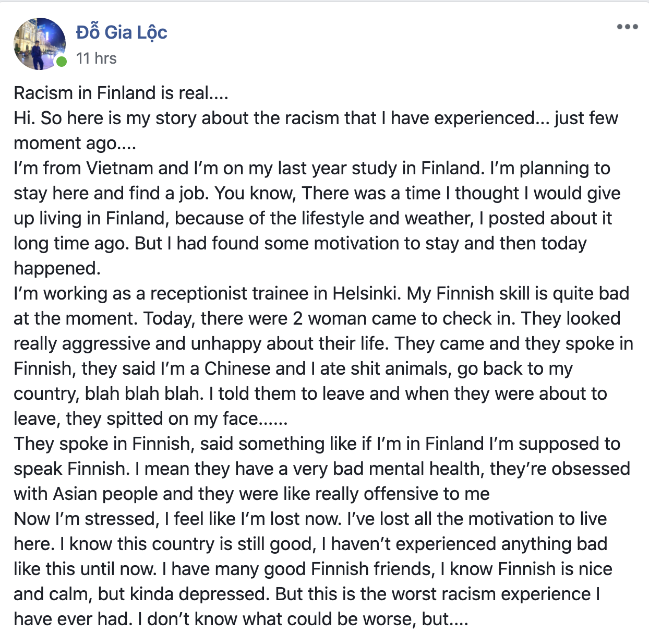Click the '11 hrs' post timestamp
The width and height of the screenshot is (649, 644).
pos(97,58)
